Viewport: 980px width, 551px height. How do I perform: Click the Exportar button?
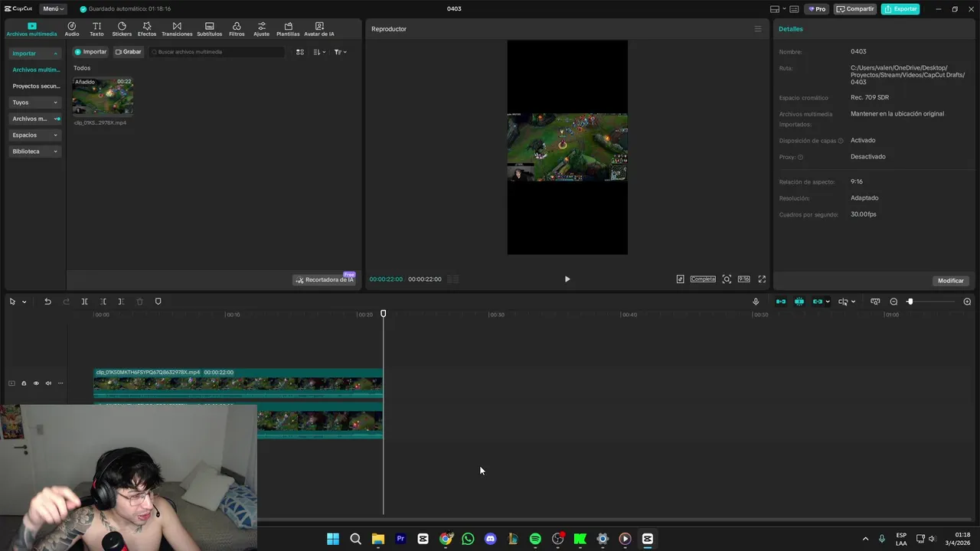coord(900,9)
